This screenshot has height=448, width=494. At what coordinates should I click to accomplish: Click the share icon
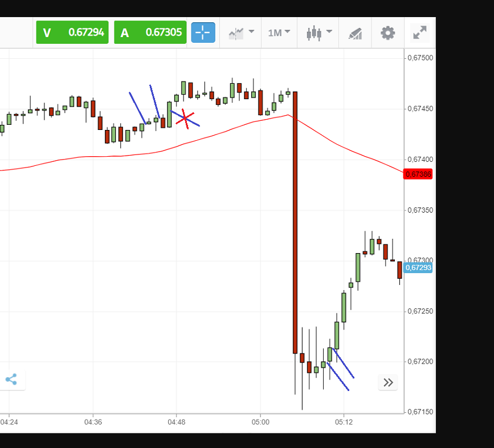tap(11, 380)
